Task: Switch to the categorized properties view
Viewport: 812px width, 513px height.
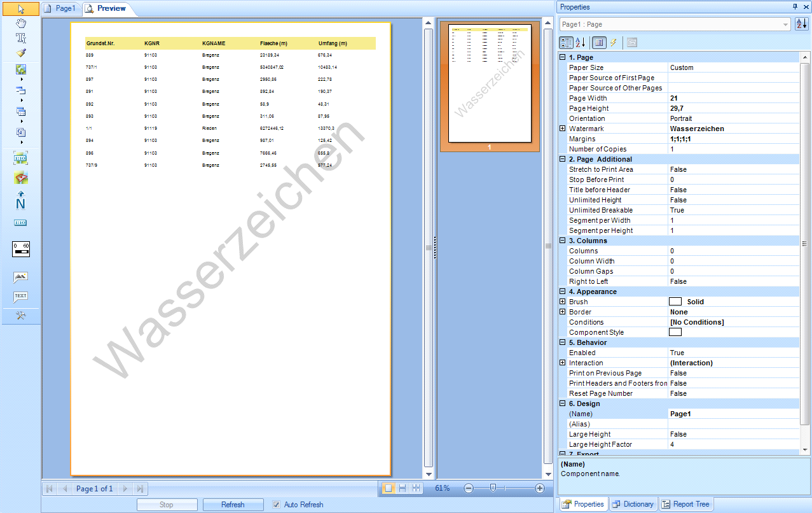Action: tap(565, 43)
